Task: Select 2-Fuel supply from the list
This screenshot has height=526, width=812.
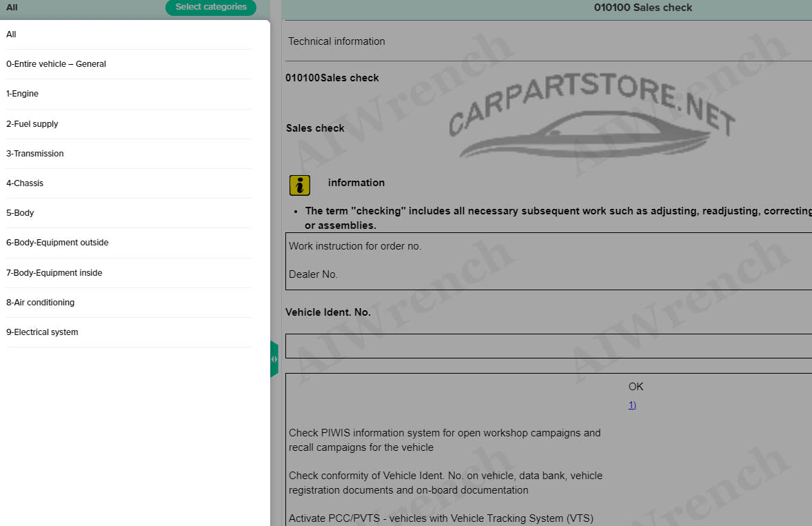Action: 32,124
